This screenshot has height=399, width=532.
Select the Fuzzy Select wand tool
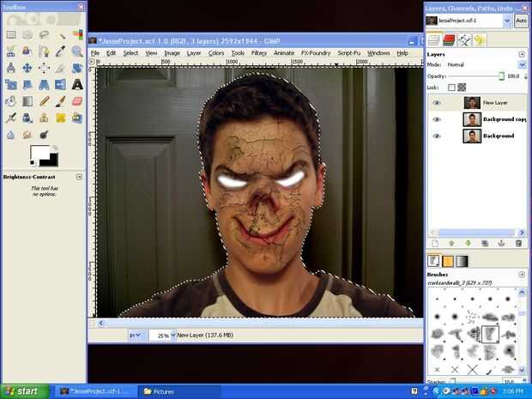coord(61,34)
